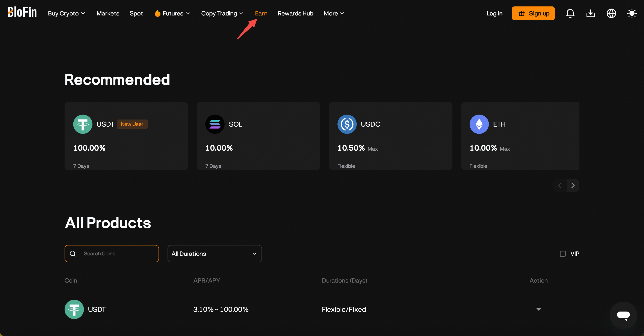Select the SOL coin icon
644x336 pixels.
pyautogui.click(x=215, y=124)
